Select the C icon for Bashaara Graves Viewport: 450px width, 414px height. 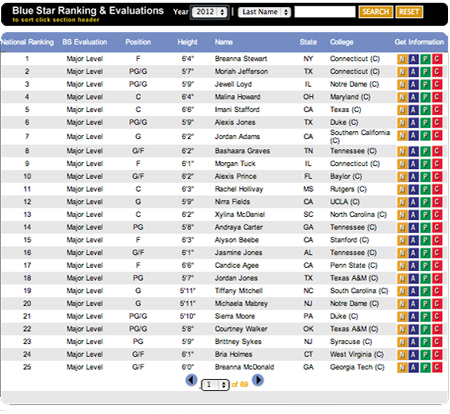click(437, 151)
